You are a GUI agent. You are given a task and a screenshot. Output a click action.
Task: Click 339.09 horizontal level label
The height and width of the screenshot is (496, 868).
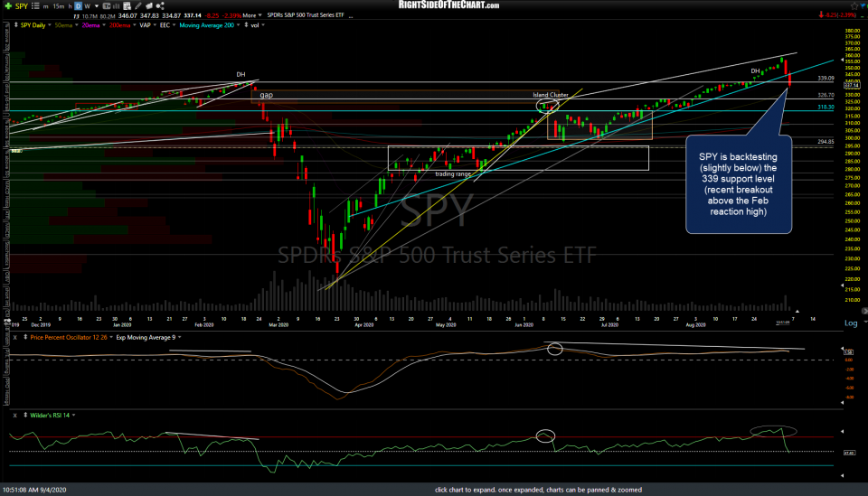826,79
